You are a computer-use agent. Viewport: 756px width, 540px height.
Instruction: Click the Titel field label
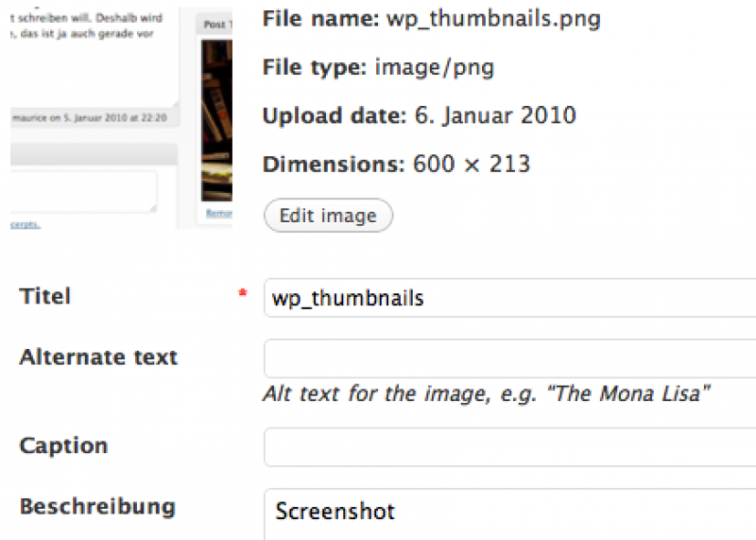pos(44,296)
